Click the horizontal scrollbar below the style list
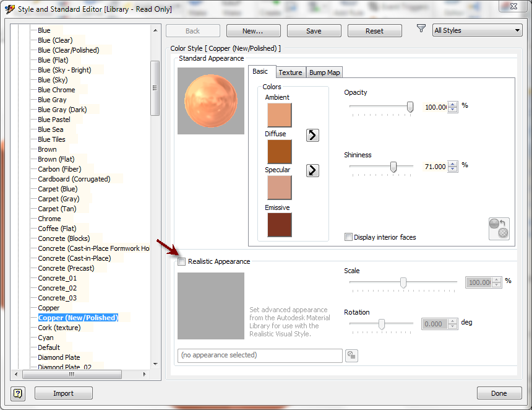Viewport: 532px width, 410px height. click(71, 374)
